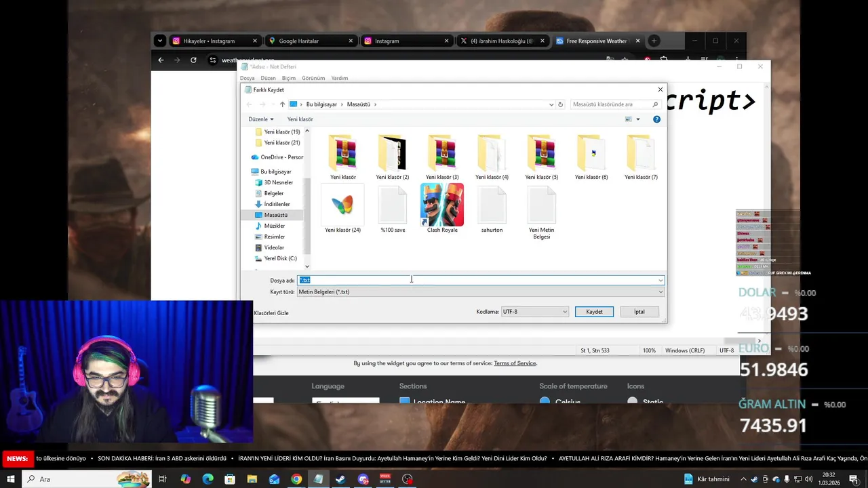Click the Masaüstü search box

coord(615,104)
